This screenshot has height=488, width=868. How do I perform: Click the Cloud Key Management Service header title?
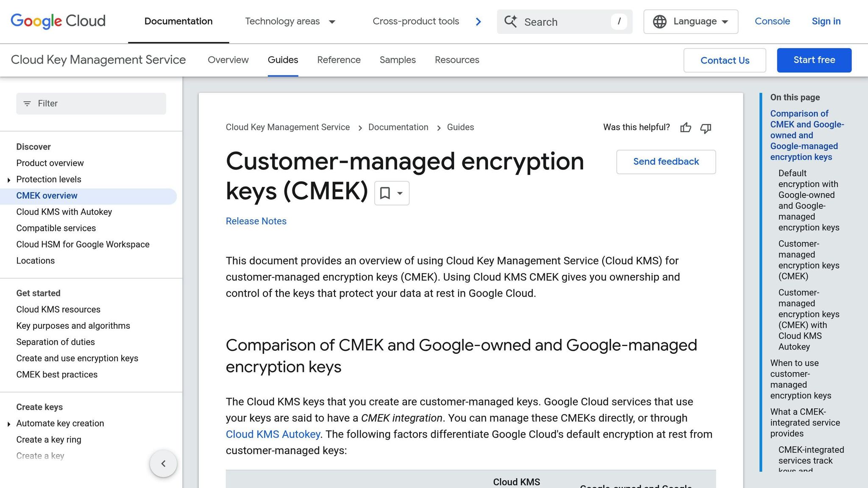[98, 60]
